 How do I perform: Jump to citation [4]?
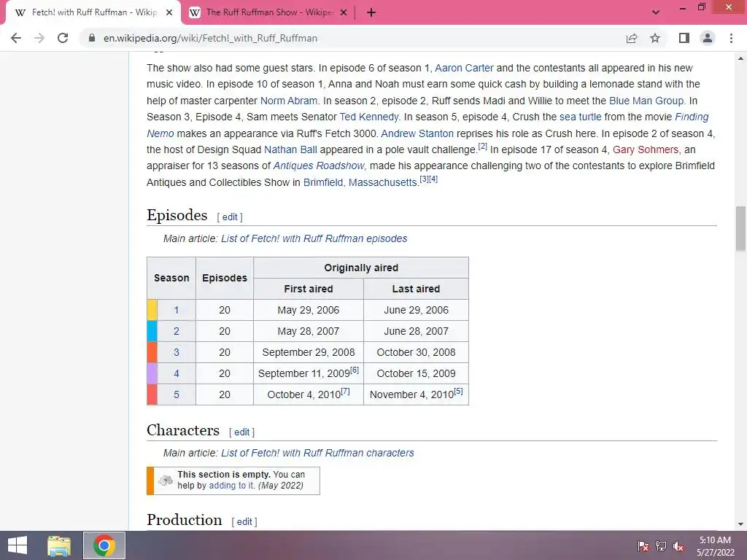(433, 179)
